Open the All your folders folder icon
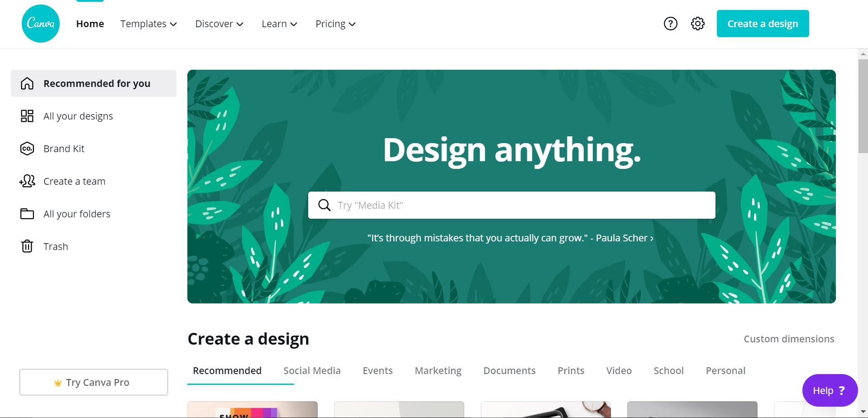Screen dimensions: 868x418 point(27,214)
